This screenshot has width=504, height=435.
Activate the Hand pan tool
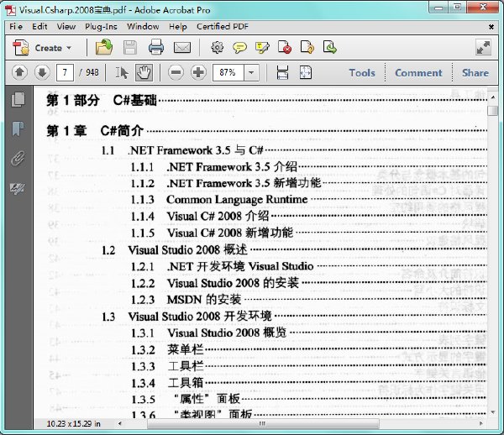click(x=144, y=72)
